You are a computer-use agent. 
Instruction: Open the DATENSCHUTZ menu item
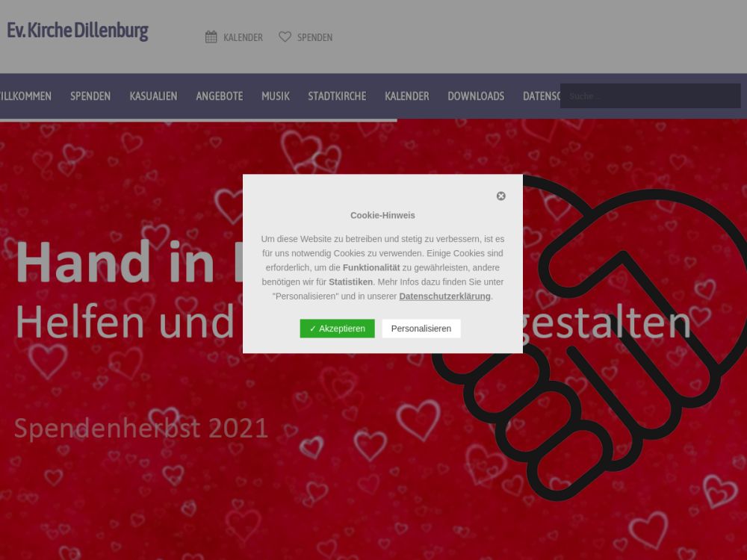541,96
